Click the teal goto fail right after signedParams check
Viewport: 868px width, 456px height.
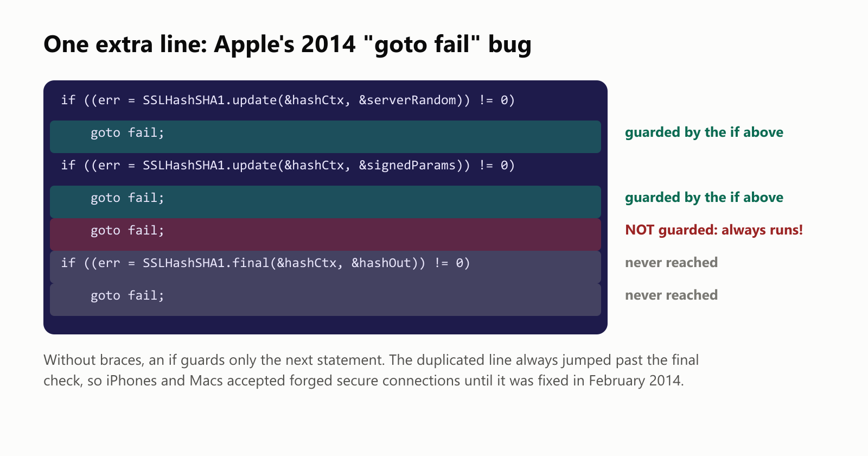[x=325, y=202]
